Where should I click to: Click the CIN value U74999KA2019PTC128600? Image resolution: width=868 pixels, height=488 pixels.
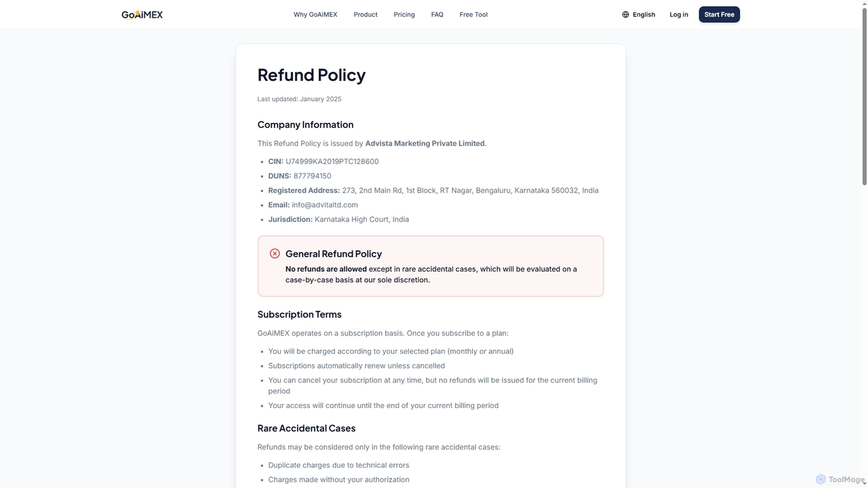[332, 161]
